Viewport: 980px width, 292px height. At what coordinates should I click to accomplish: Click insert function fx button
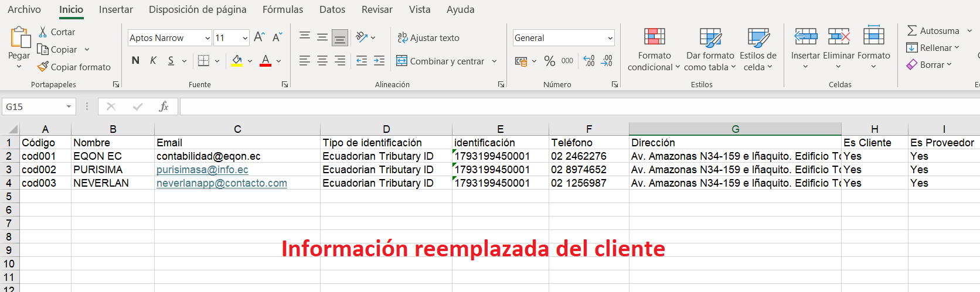pyautogui.click(x=164, y=107)
